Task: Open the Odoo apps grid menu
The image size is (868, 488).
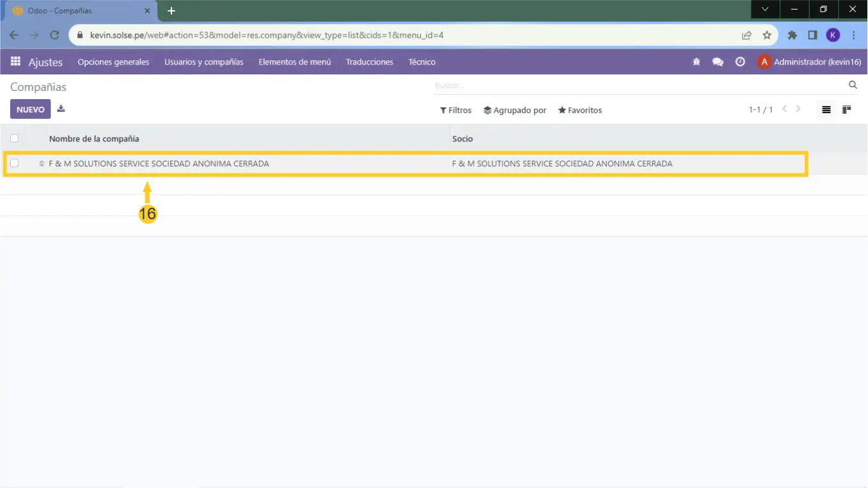Action: (15, 62)
